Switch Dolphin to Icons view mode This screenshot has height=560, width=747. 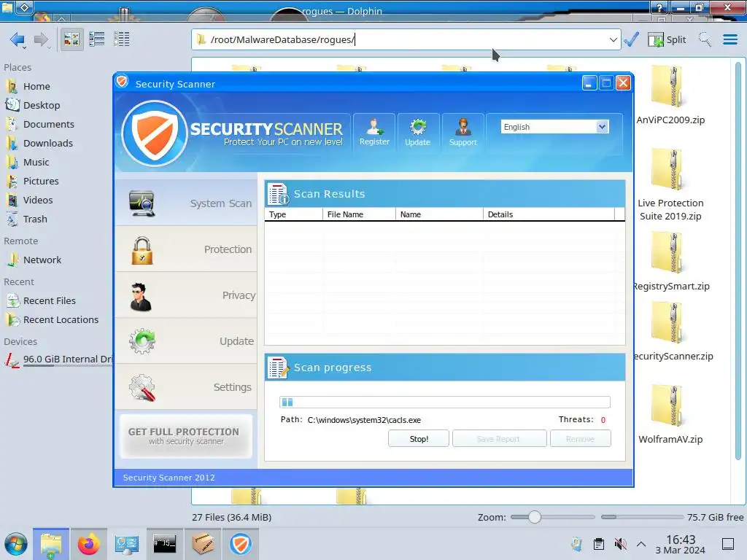(x=71, y=39)
